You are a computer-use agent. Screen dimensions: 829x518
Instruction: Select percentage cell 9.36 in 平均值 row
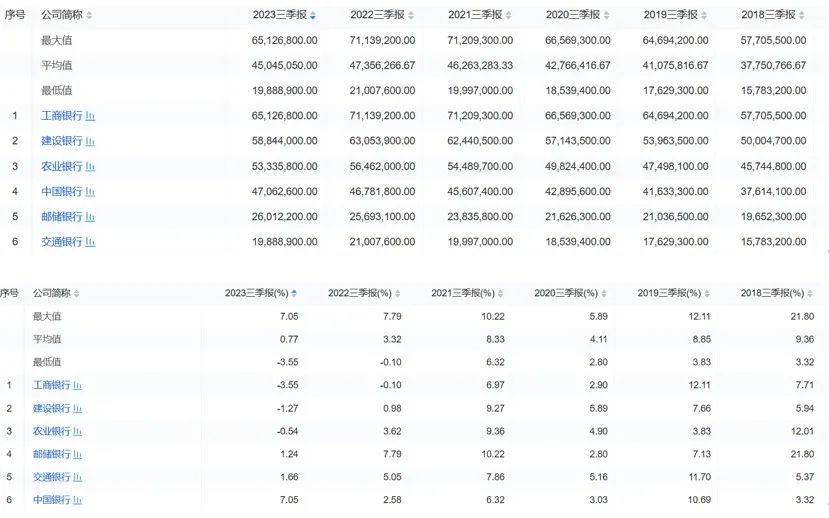(x=805, y=339)
